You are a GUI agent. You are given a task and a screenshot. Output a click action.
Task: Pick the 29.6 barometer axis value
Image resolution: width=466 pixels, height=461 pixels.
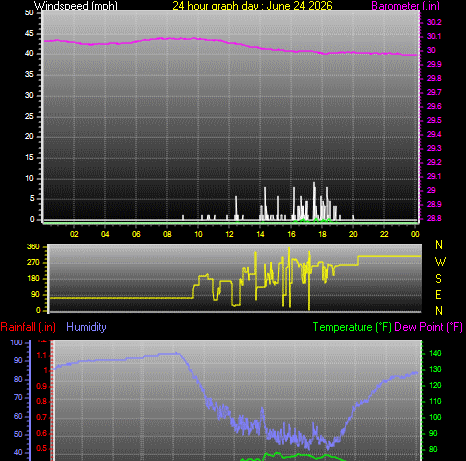coord(434,106)
